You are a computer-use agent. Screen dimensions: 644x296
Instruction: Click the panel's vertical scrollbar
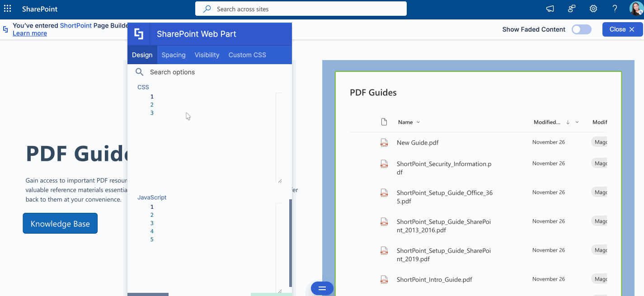[x=291, y=243]
